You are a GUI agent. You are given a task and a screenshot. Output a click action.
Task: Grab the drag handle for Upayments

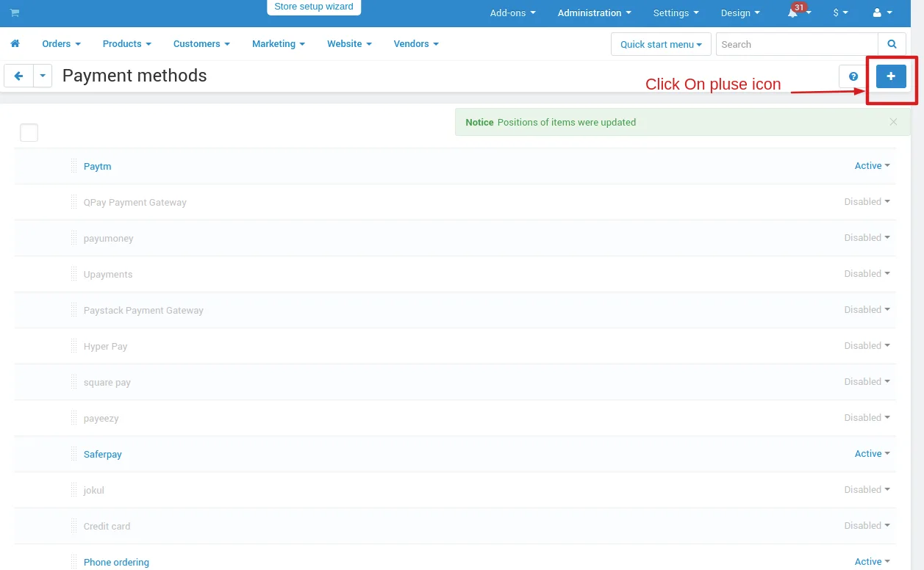[74, 274]
